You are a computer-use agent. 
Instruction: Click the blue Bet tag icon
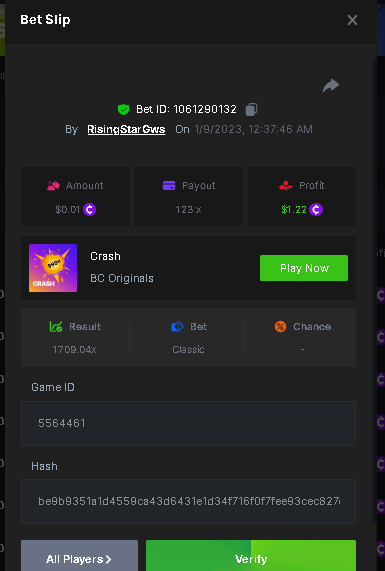click(177, 326)
